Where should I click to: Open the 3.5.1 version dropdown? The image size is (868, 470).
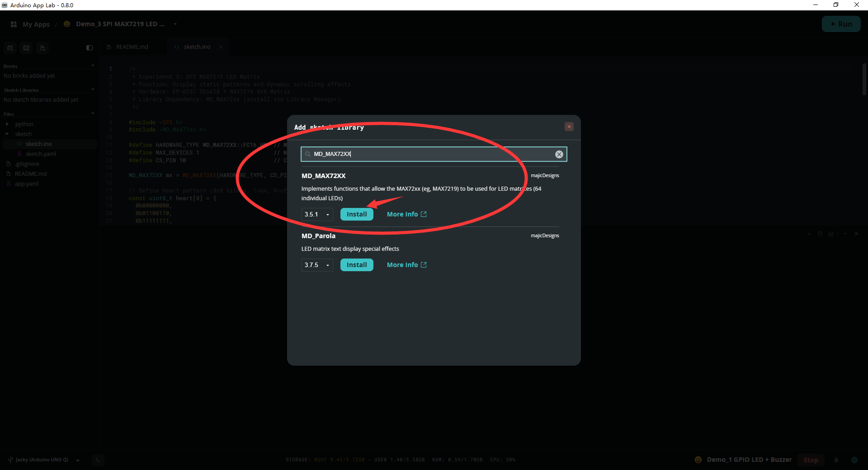pyautogui.click(x=317, y=214)
